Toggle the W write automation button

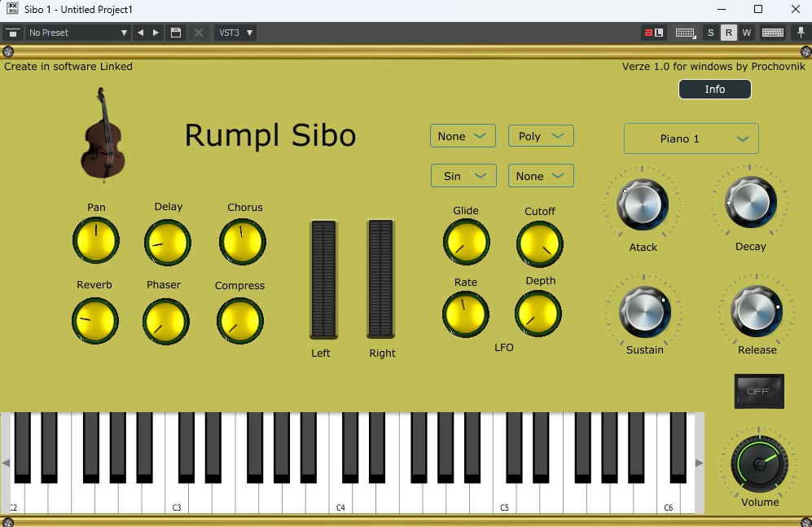tap(746, 33)
